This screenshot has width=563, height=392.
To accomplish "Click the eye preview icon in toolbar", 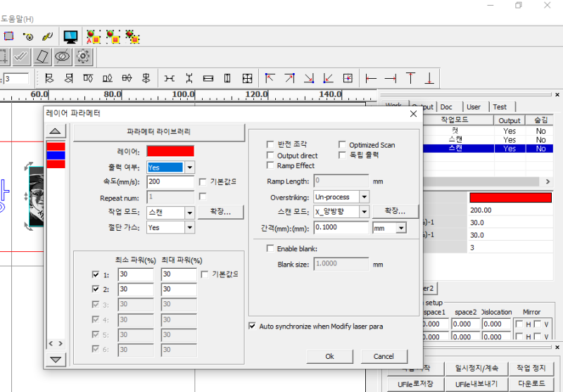I will [63, 56].
